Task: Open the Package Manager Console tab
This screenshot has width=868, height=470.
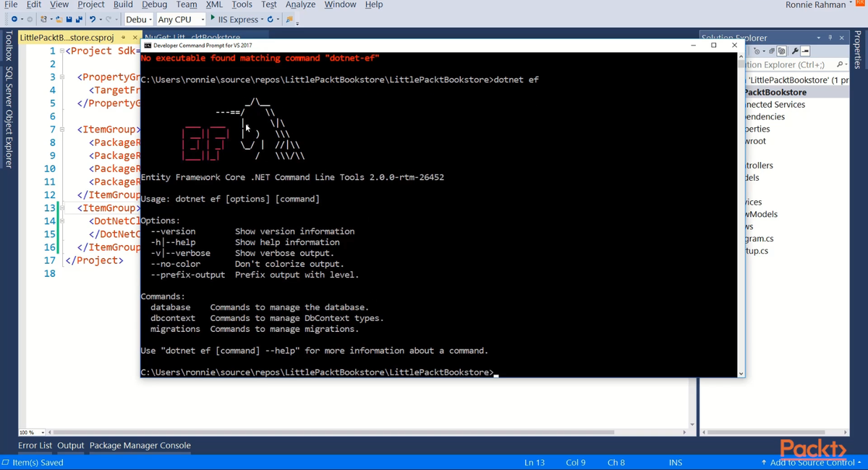Action: coord(140,445)
